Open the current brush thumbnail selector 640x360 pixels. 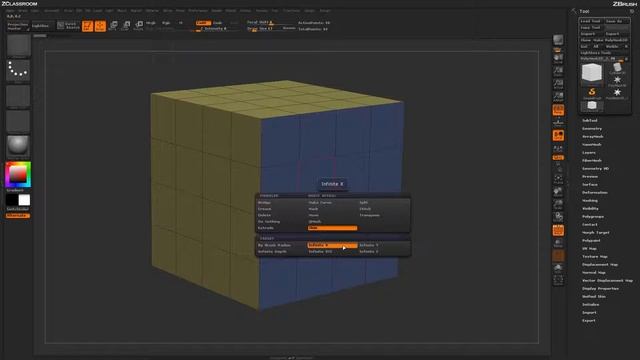pos(18,46)
